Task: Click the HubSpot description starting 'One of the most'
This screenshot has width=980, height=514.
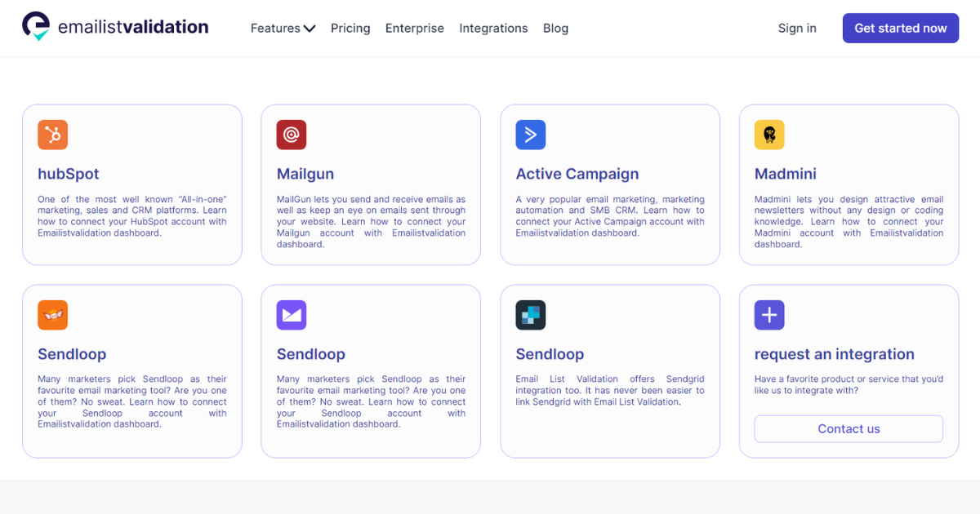Action: 132,216
